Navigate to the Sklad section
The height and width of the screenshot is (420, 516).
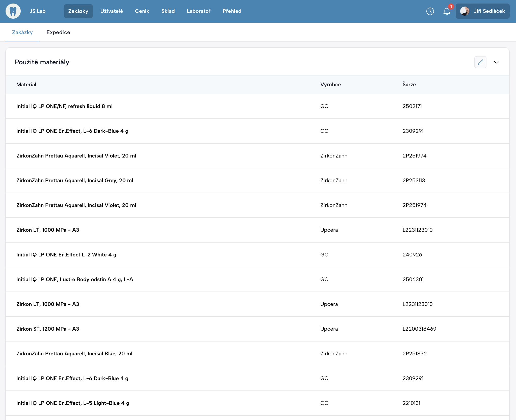168,11
